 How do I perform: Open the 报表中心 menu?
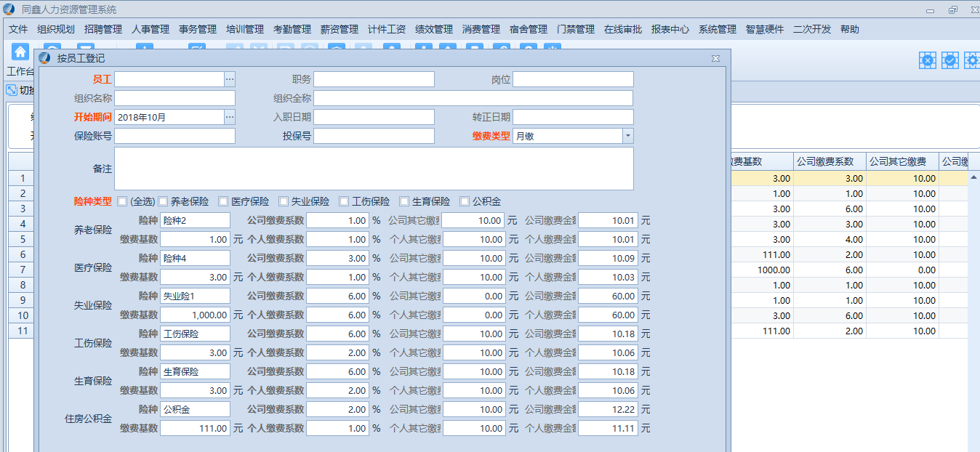coord(670,29)
